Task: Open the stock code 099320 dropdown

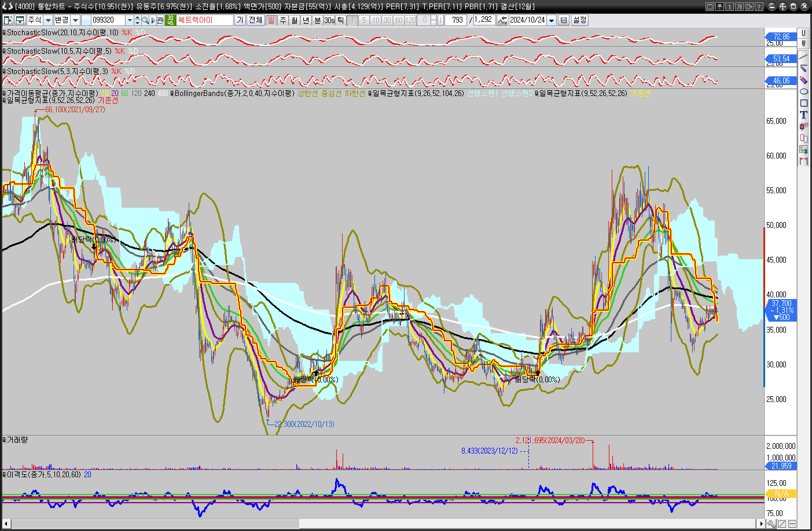Action: point(130,20)
